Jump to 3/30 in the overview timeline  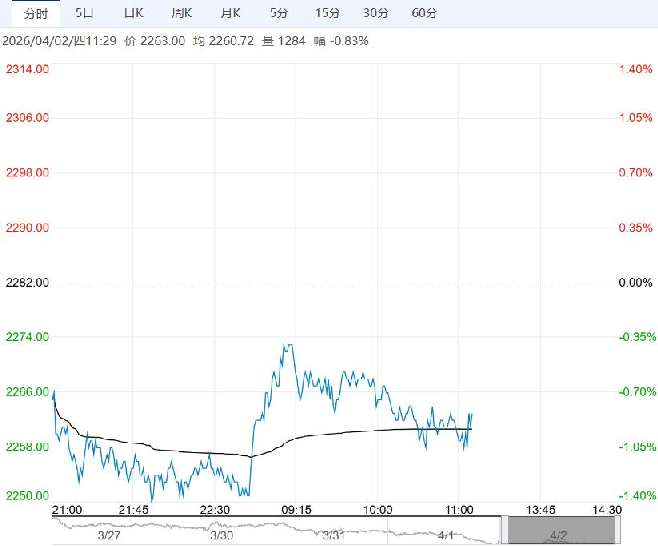click(221, 536)
